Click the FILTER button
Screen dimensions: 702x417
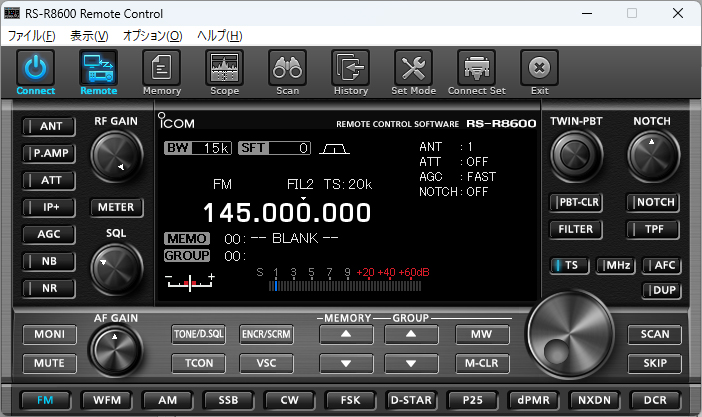click(576, 229)
